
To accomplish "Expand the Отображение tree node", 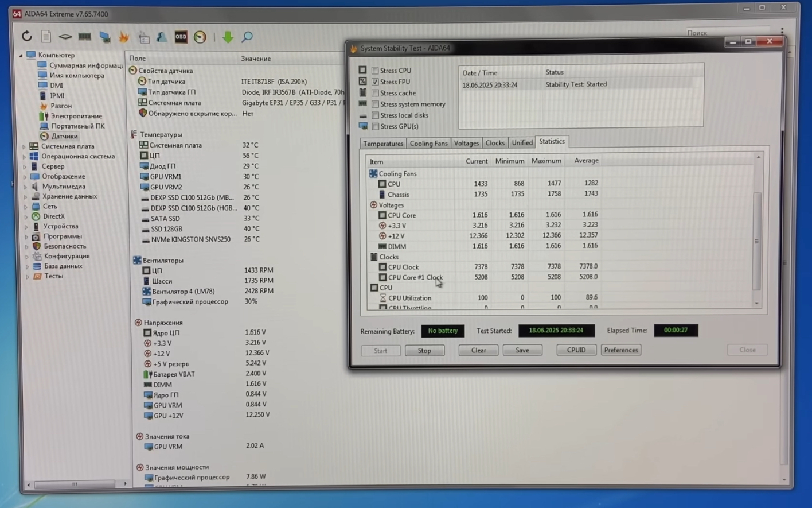I will coord(25,177).
